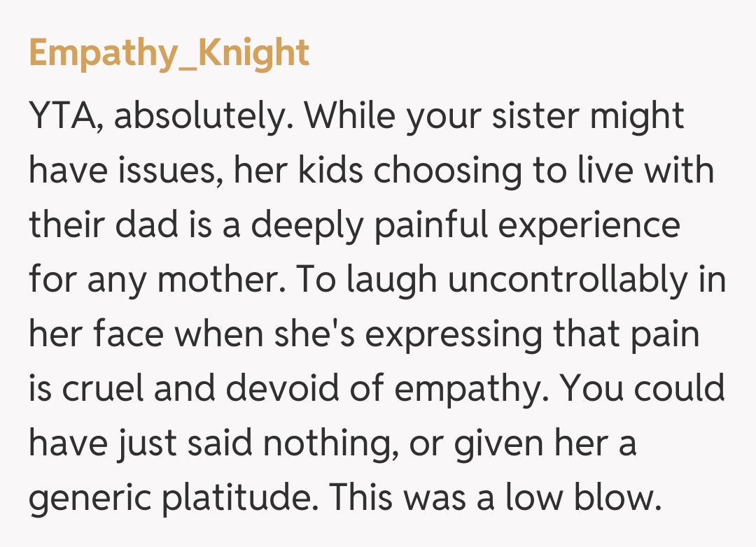
Task: Click the word "mother" in the comment
Action: (x=217, y=280)
